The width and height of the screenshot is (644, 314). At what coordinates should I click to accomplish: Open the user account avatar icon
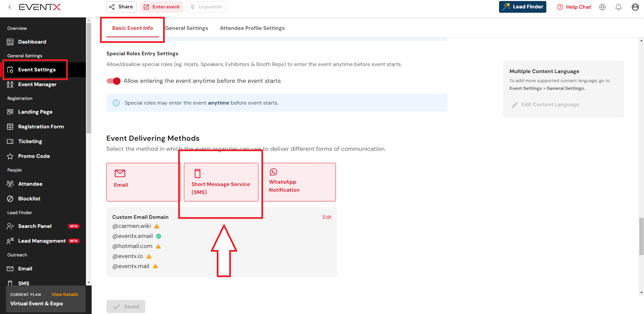635,7
